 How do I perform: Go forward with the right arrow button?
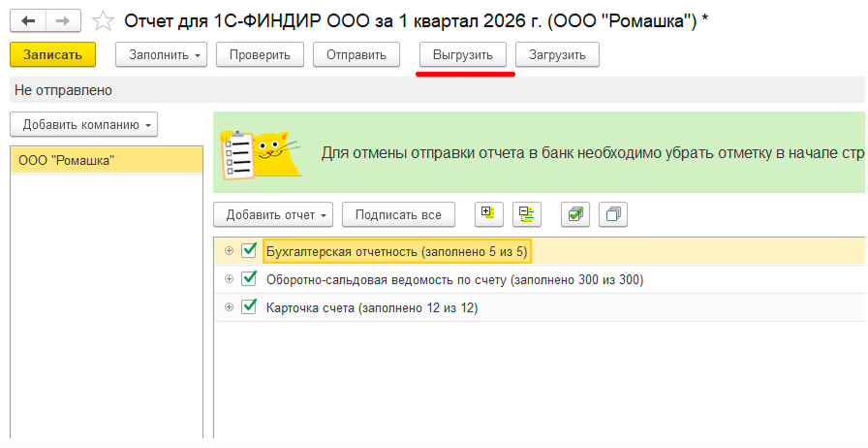(x=63, y=21)
